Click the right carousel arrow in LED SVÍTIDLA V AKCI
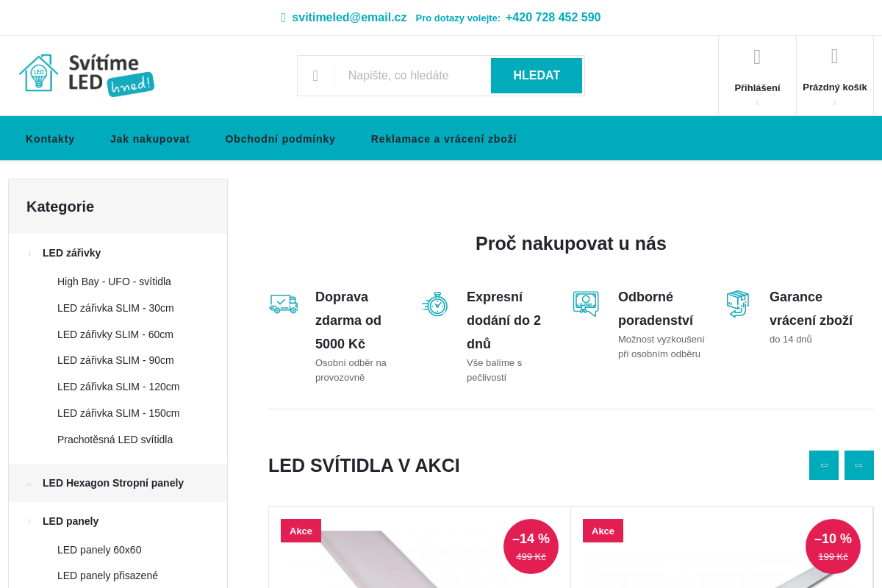Screen dimensions: 882x588 [x=858, y=465]
